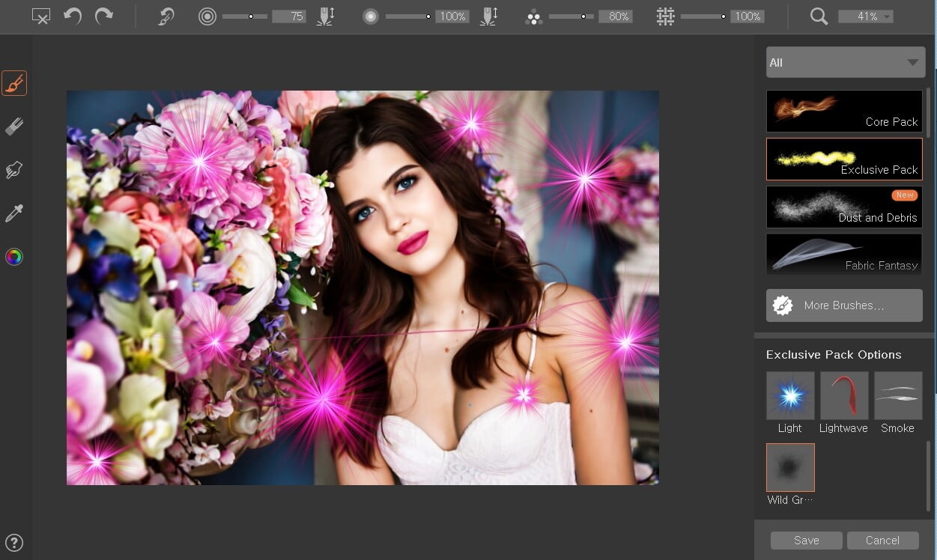Expand the All brush category dropdown
Image resolution: width=937 pixels, height=560 pixels.
[x=845, y=63]
